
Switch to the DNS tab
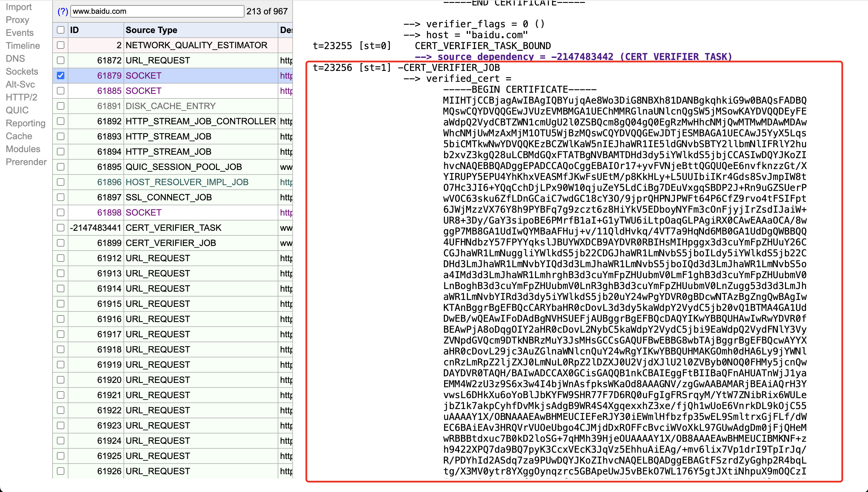[x=15, y=59]
